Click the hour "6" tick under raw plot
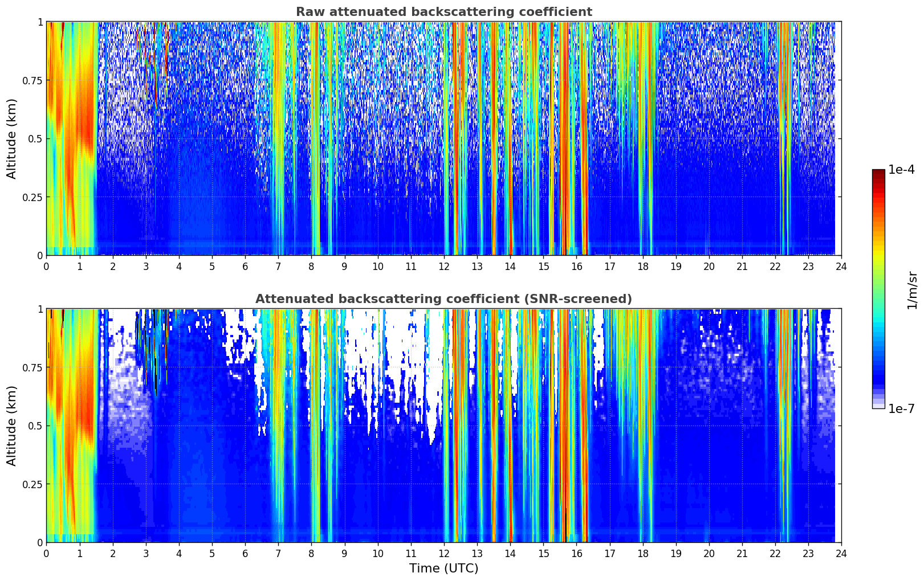Screen dimensions: 924x581 pos(245,266)
